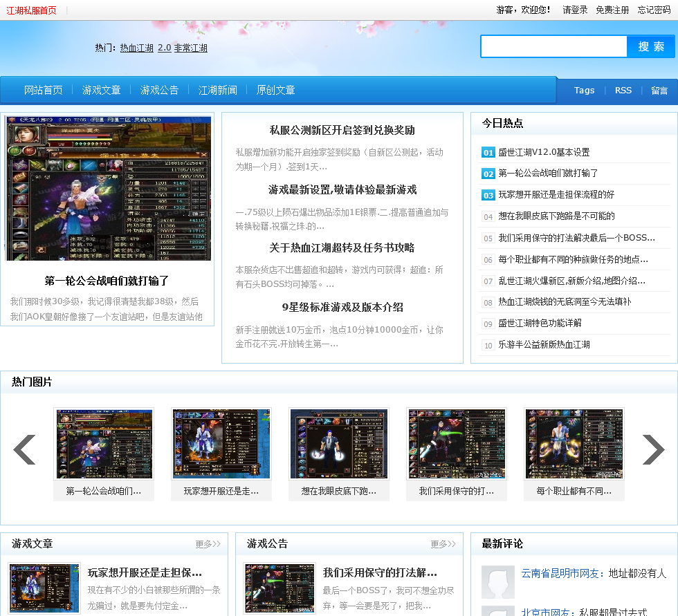Screen dimensions: 678x616
Task: Open 游戏公告 navigation tab
Action: click(159, 90)
